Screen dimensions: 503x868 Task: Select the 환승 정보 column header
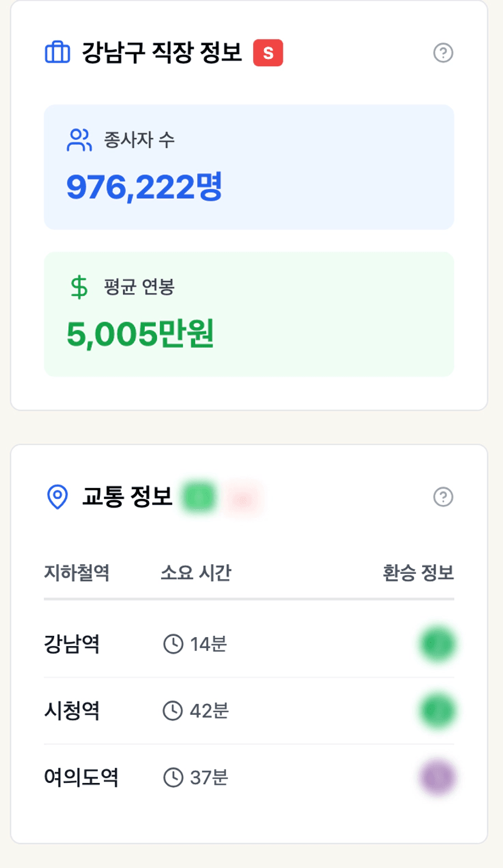click(x=418, y=573)
